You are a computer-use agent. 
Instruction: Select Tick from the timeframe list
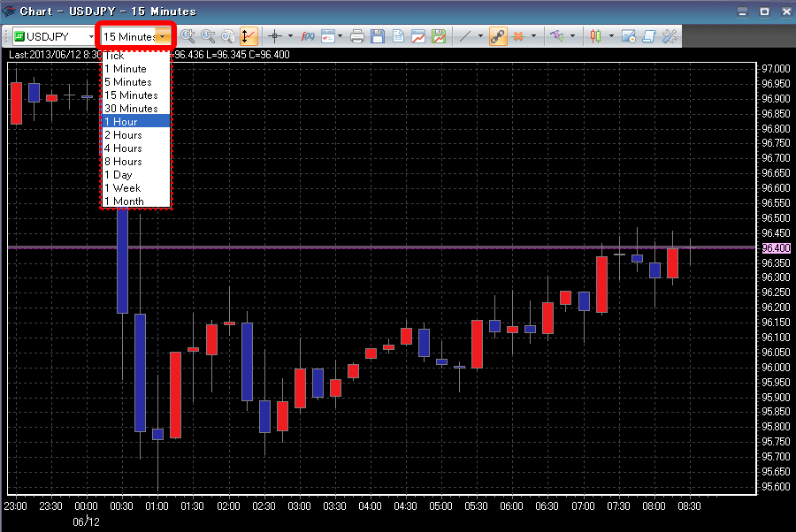pyautogui.click(x=136, y=57)
